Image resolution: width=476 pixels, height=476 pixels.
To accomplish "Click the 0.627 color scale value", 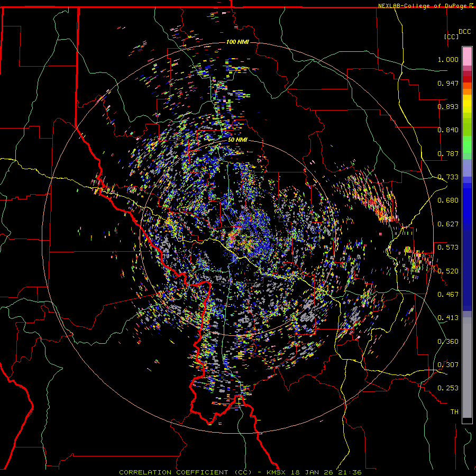I will point(448,224).
